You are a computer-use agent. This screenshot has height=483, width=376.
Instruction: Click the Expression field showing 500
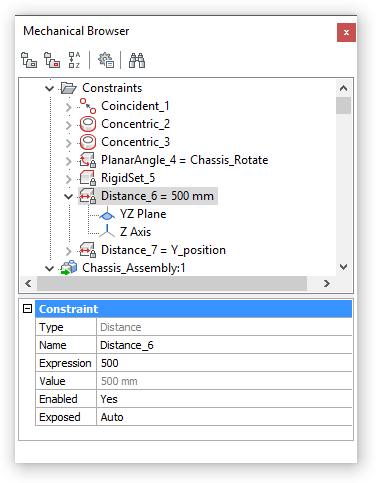(x=224, y=363)
